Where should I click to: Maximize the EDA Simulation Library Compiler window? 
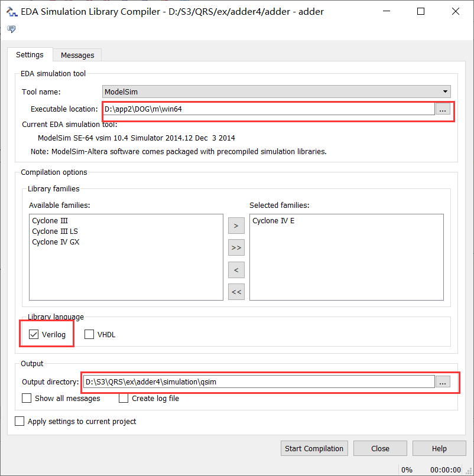[421, 11]
